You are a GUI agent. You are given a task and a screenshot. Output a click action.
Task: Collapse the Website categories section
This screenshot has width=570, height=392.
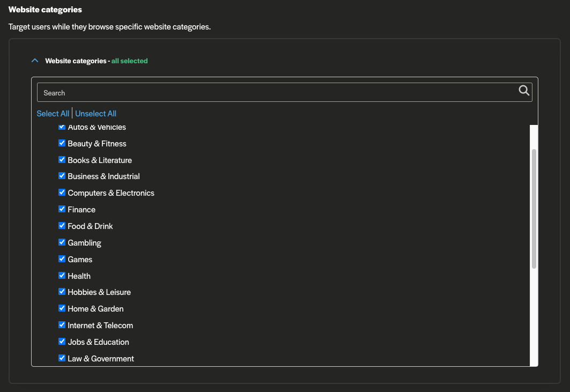pyautogui.click(x=35, y=61)
